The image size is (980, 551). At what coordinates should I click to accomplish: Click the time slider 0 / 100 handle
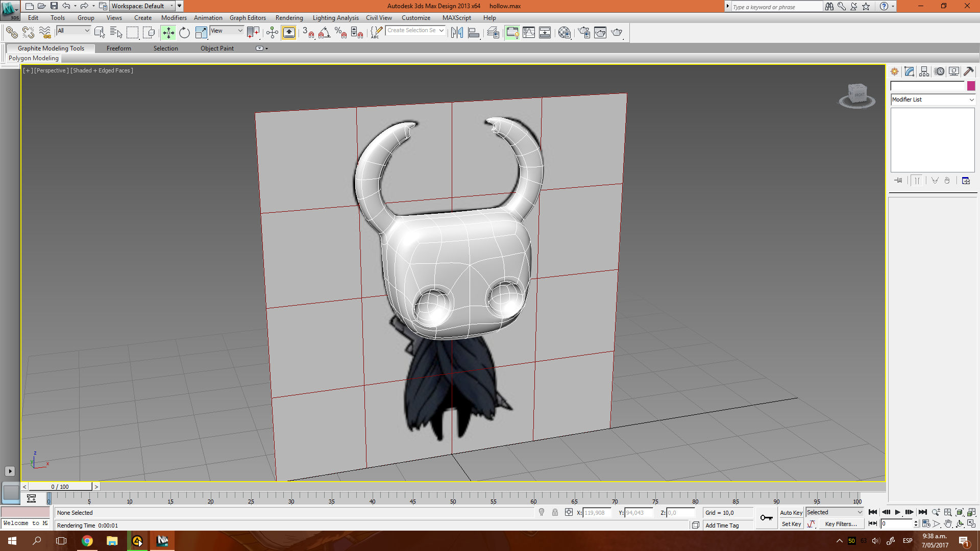pos(60,487)
